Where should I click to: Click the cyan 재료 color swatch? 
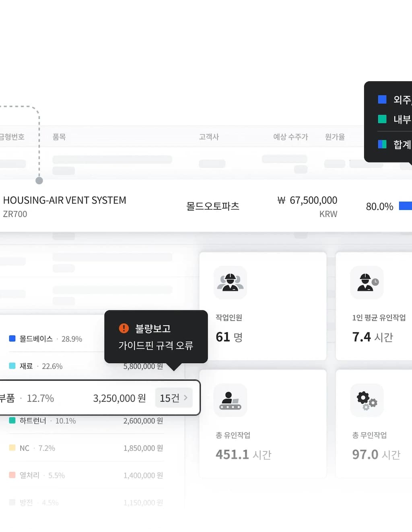pos(12,366)
